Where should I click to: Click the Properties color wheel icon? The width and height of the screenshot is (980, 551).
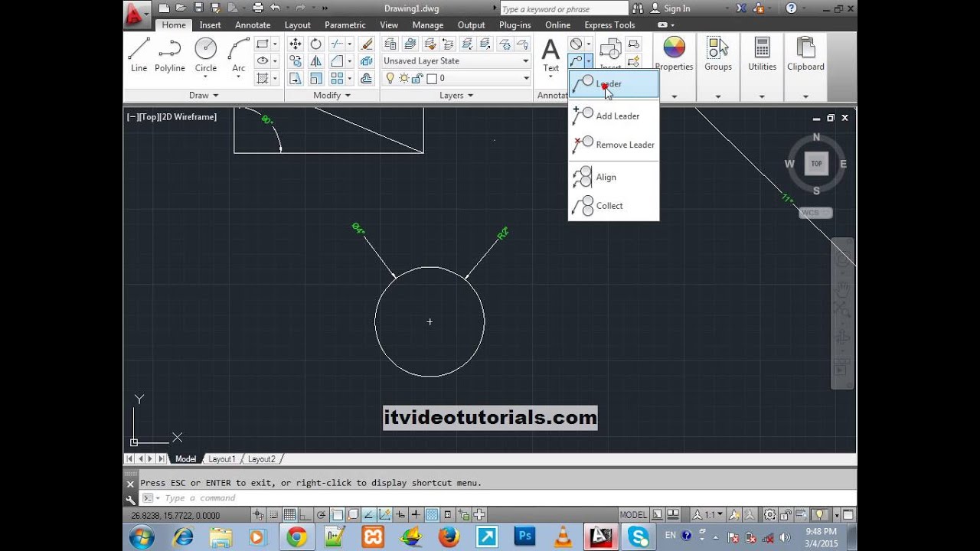pos(674,48)
